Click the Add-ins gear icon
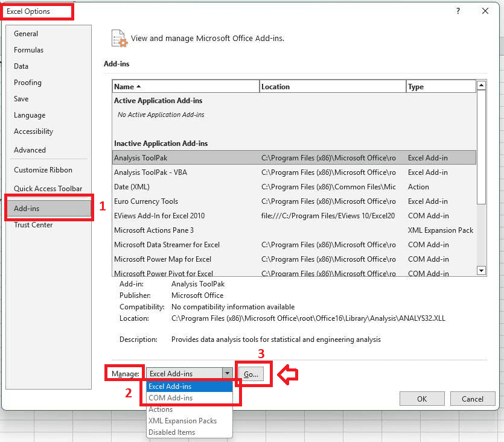504x442 pixels. (x=119, y=38)
